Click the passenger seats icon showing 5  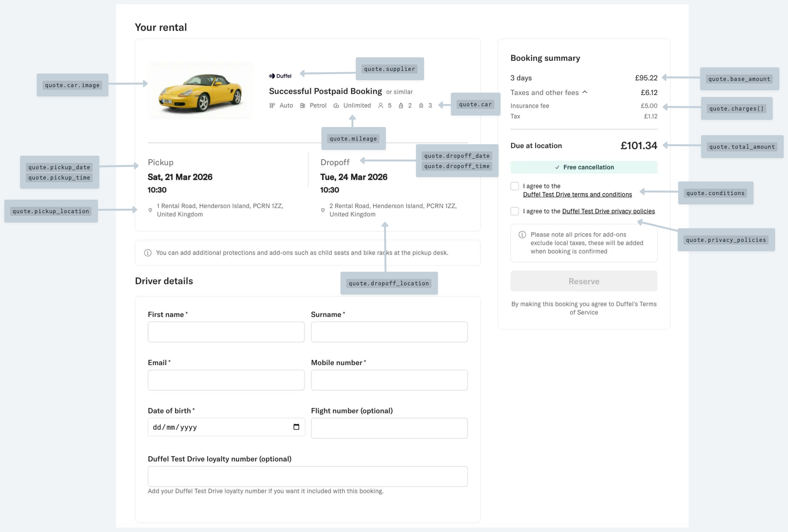380,106
